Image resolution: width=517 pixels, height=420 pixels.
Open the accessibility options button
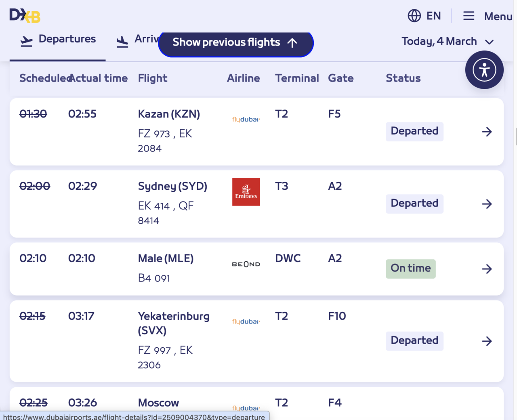[x=484, y=70]
